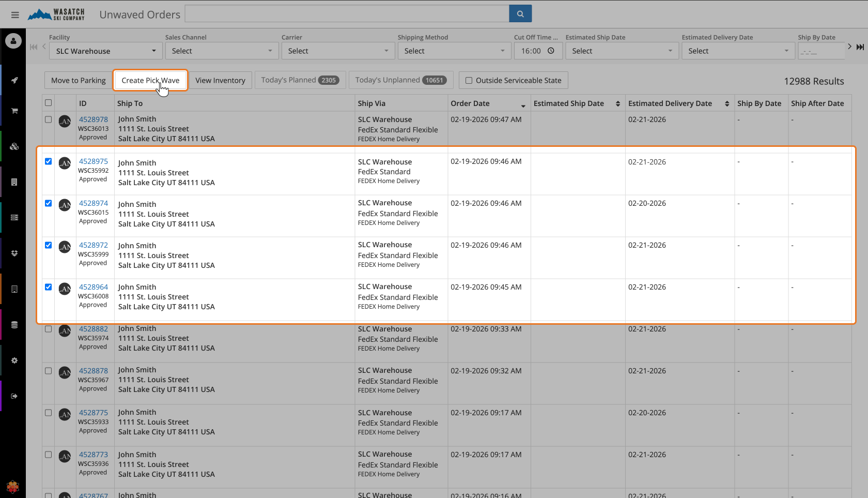
Task: Click the avatar icon for order 4528775
Action: coord(65,415)
